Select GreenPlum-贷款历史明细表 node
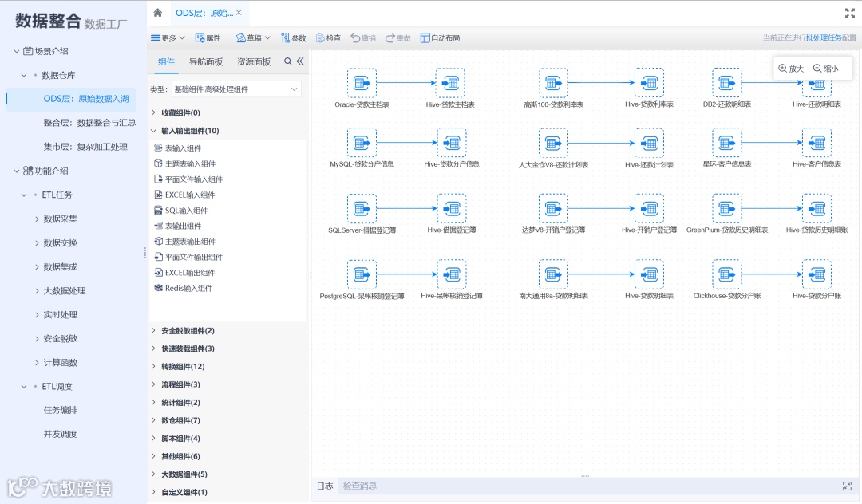Screen dimensions: 862x504 (727, 209)
